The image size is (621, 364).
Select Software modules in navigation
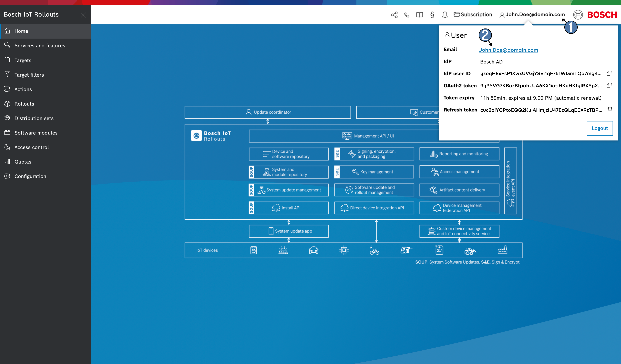(36, 133)
